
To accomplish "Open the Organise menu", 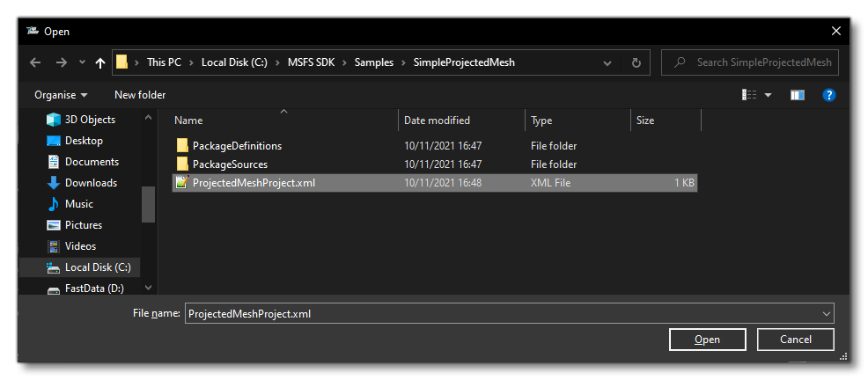I will [x=61, y=95].
